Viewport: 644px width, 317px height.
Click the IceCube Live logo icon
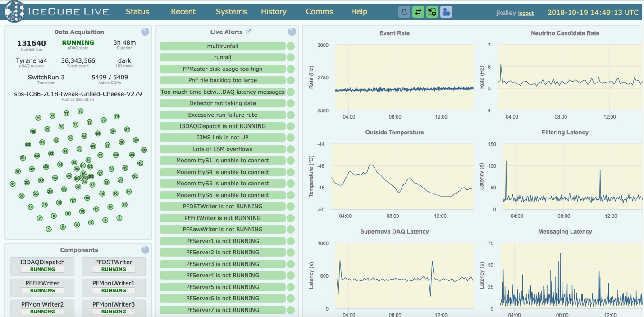coord(14,12)
